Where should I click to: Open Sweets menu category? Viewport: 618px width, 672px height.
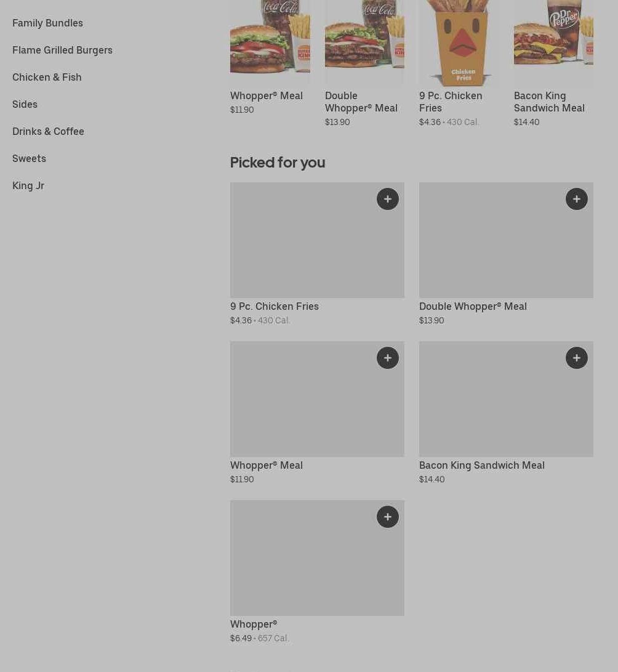tap(29, 158)
